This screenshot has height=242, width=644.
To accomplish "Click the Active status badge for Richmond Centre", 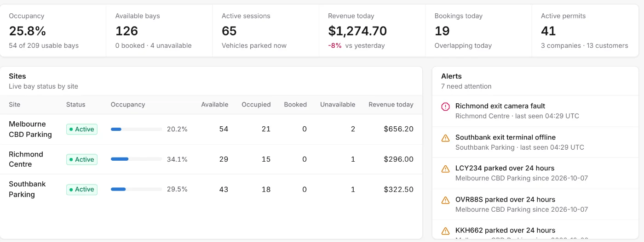I will 82,159.
